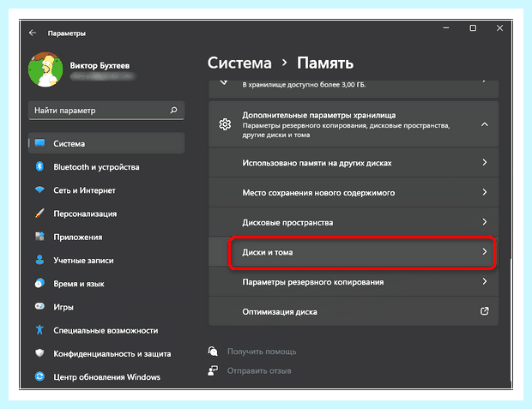Image resolution: width=532 pixels, height=409 pixels.
Task: Open Оптимизация диска
Action: (x=354, y=311)
